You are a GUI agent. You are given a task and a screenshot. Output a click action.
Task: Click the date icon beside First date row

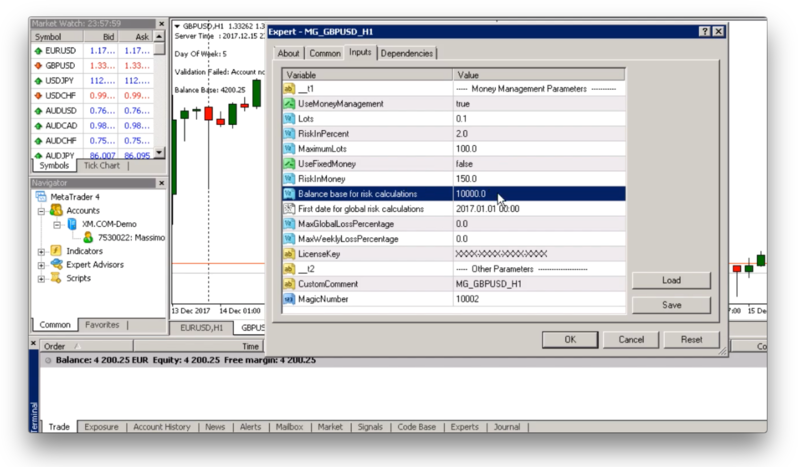point(289,209)
